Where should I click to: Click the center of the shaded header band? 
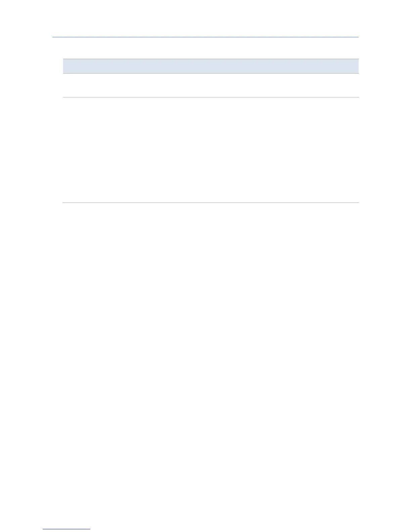coord(211,66)
